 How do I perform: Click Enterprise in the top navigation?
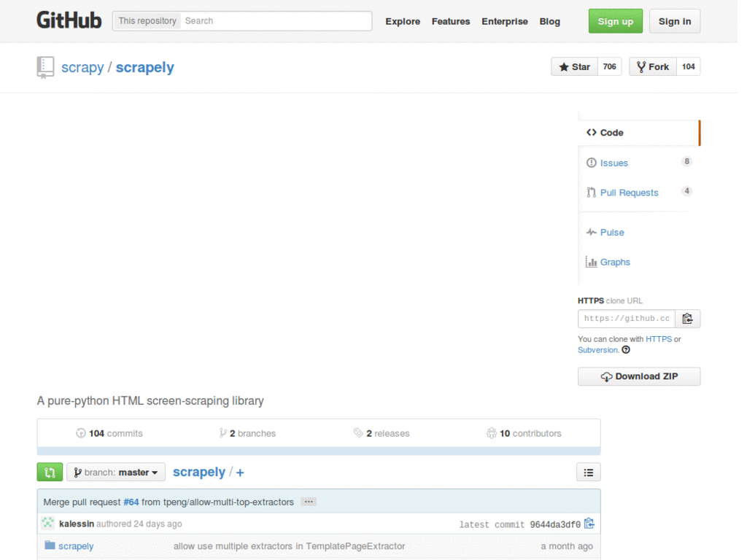point(505,21)
